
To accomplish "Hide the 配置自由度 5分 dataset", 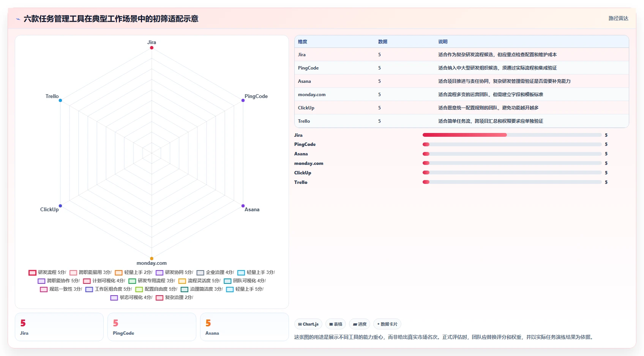I will click(156, 289).
